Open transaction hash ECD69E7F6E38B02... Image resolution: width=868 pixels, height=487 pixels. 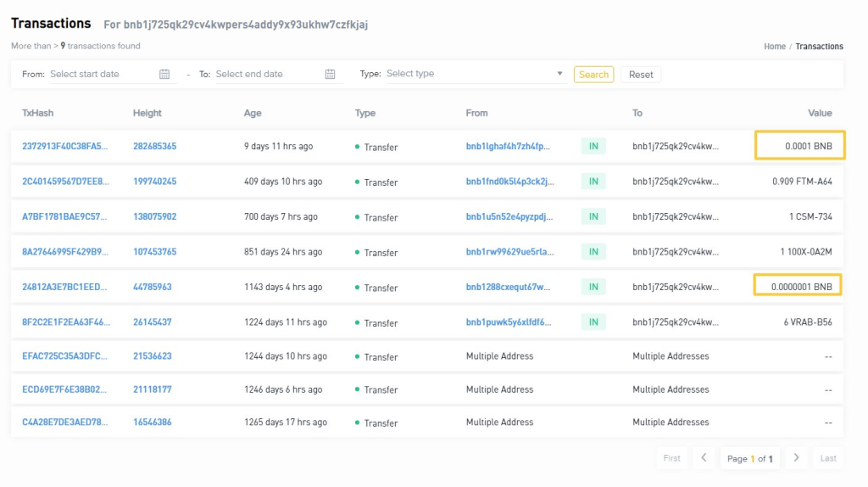pyautogui.click(x=64, y=389)
